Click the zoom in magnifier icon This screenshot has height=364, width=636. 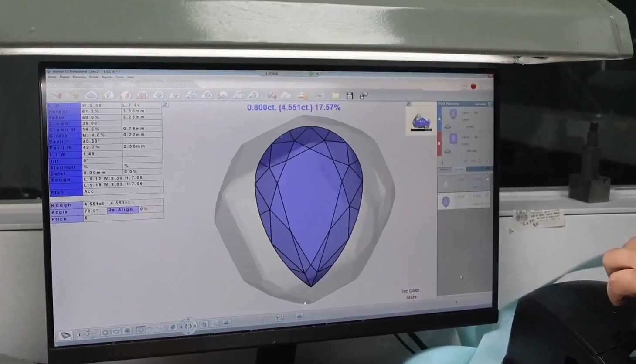(204, 324)
